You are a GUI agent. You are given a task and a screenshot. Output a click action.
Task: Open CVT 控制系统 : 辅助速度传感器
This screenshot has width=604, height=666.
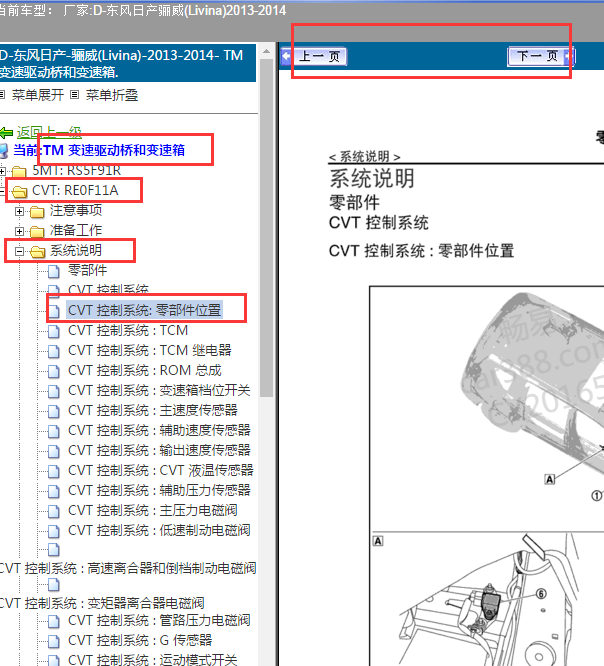(159, 430)
